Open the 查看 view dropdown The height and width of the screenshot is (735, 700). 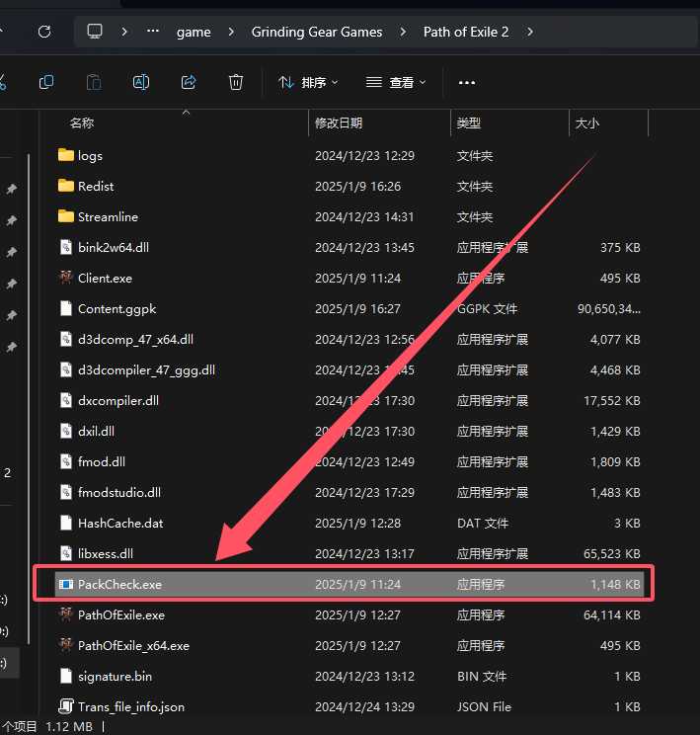396,83
